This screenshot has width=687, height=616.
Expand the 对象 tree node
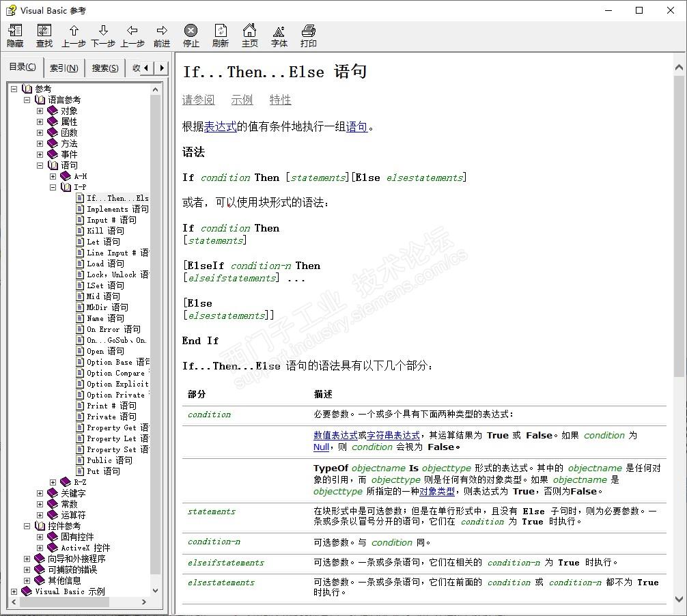click(40, 111)
